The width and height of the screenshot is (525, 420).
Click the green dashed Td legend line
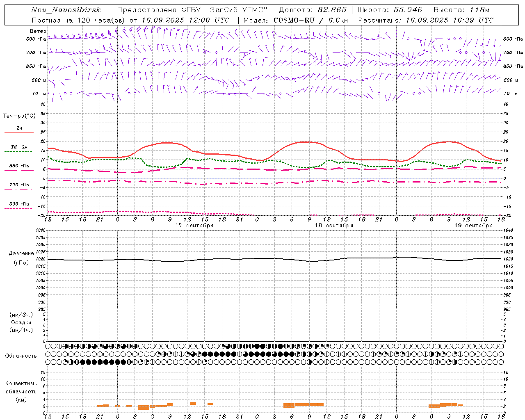[18, 152]
